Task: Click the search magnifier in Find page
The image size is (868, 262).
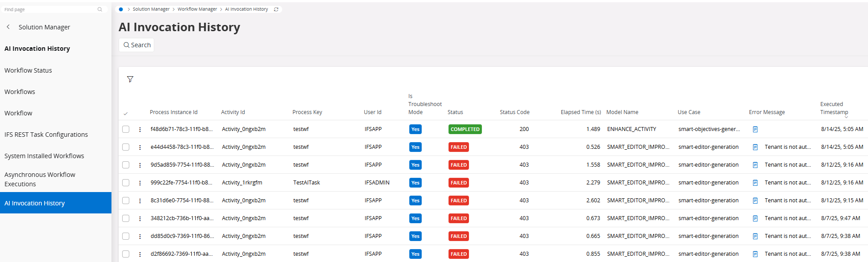Action: coord(100,9)
